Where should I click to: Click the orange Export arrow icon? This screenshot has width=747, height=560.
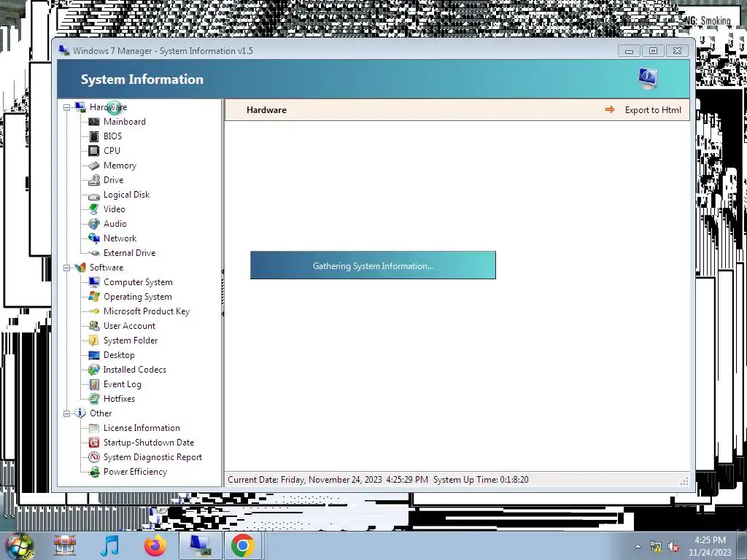[609, 110]
